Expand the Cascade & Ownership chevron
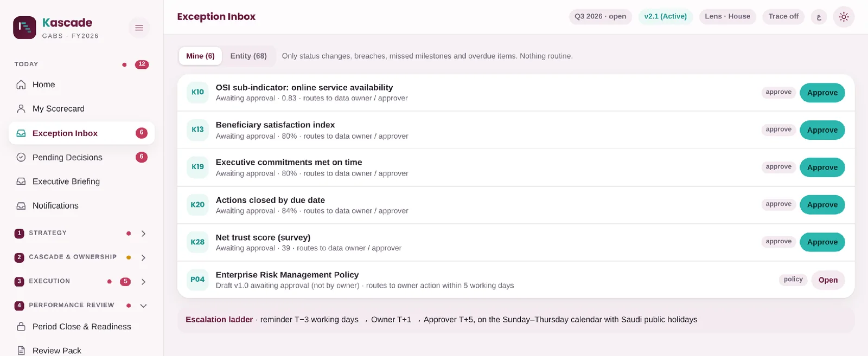The image size is (868, 356). pos(143,258)
